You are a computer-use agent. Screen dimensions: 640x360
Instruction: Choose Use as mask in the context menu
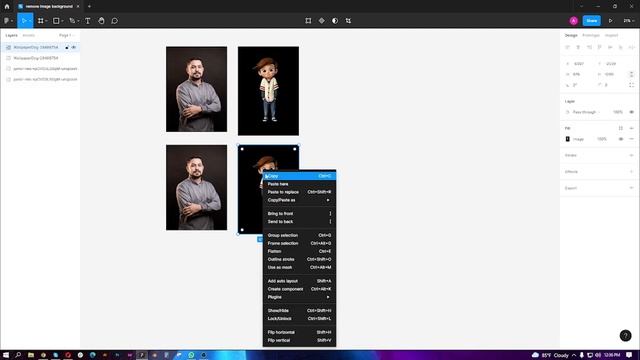[x=299, y=267]
